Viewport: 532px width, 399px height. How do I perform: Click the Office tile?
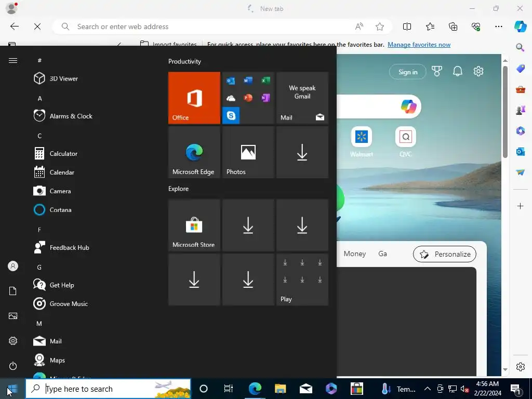click(x=194, y=98)
